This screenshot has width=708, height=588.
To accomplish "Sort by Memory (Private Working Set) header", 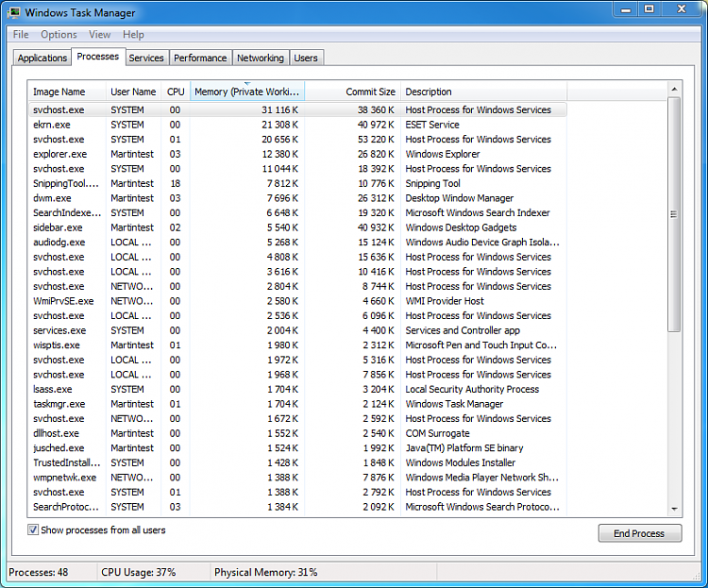I will pos(247,92).
